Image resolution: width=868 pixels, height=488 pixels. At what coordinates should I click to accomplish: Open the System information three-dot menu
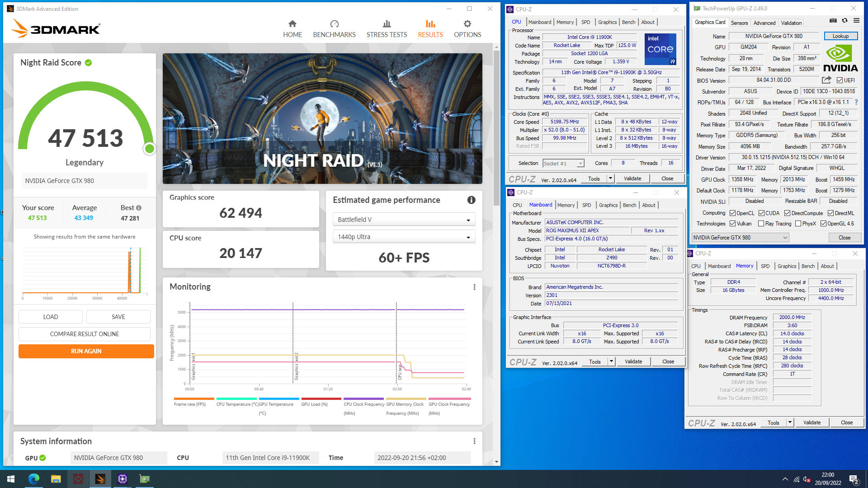coord(474,441)
